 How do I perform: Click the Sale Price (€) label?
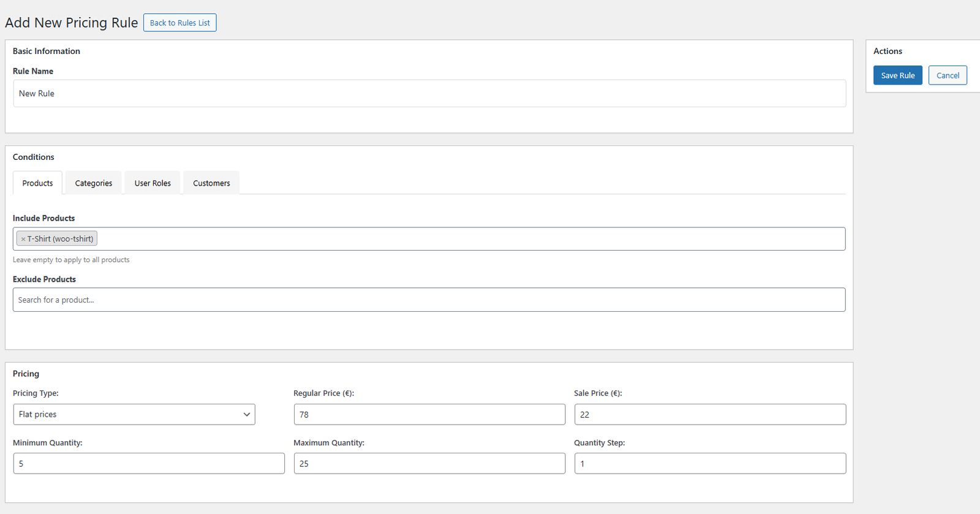[598, 393]
